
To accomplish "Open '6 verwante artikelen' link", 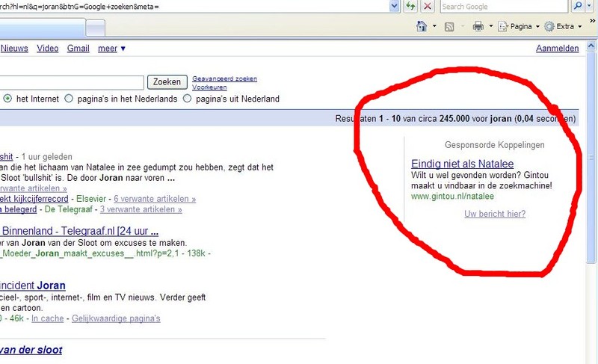I will click(x=155, y=199).
